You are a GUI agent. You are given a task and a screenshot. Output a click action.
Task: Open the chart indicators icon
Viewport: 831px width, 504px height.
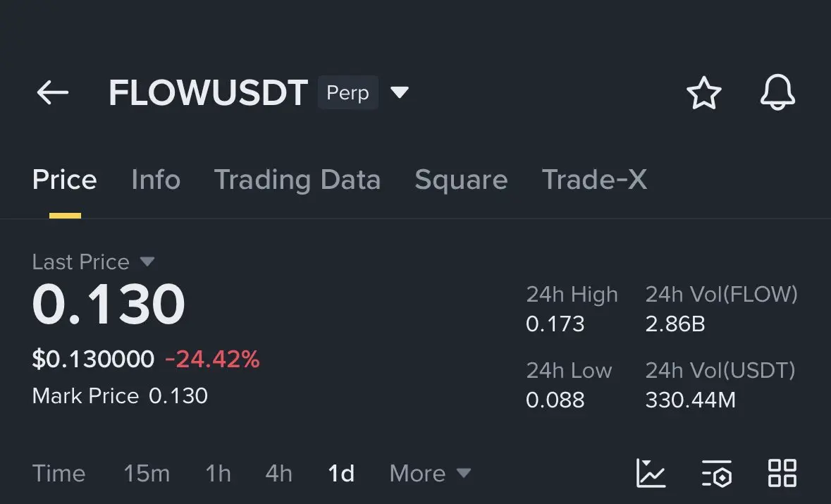(x=650, y=473)
